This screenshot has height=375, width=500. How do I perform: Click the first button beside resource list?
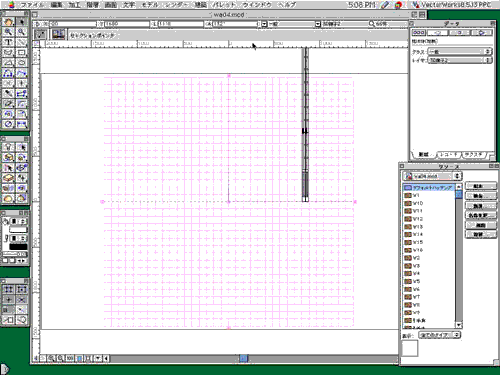coord(480,186)
